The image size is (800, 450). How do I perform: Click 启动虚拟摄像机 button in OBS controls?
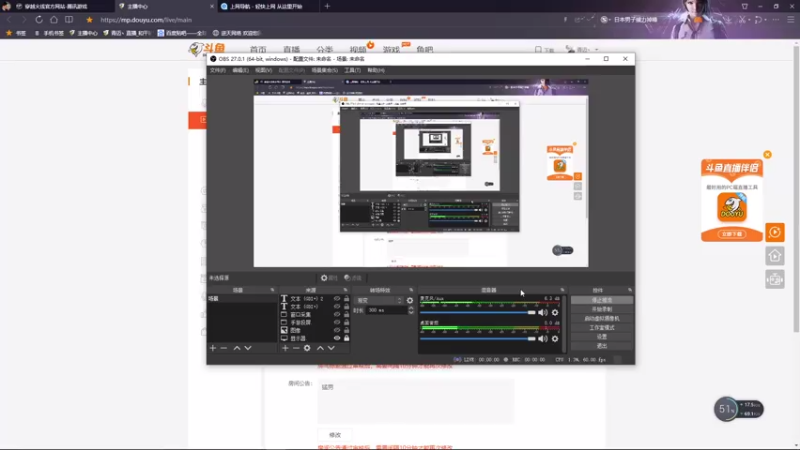point(602,318)
